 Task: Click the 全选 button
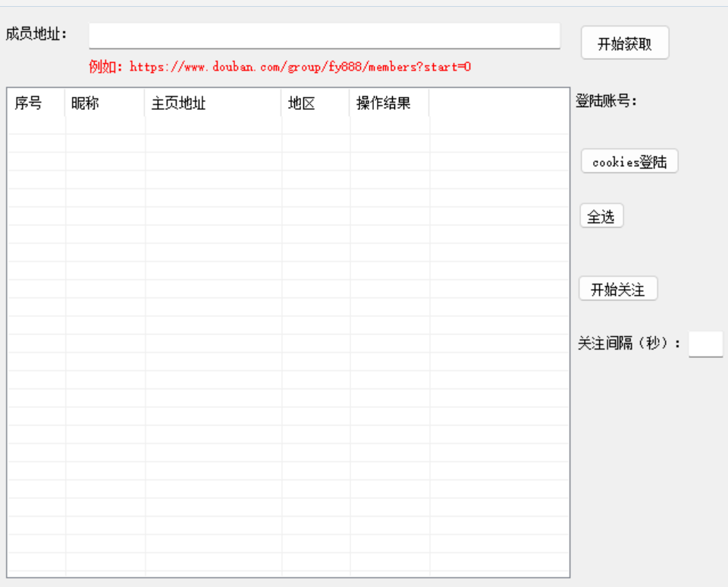click(x=601, y=216)
